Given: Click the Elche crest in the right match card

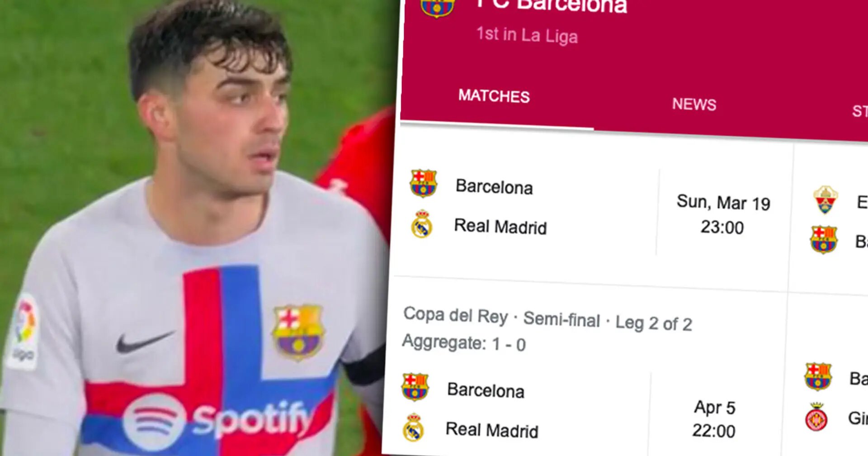Looking at the screenshot, I should (x=826, y=199).
